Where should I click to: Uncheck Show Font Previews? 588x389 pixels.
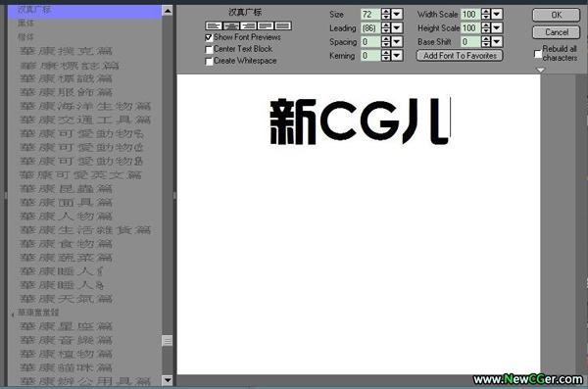[209, 37]
